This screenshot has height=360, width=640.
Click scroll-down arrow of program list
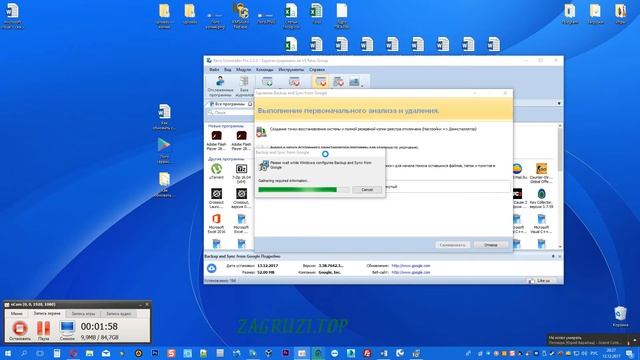tap(560, 247)
